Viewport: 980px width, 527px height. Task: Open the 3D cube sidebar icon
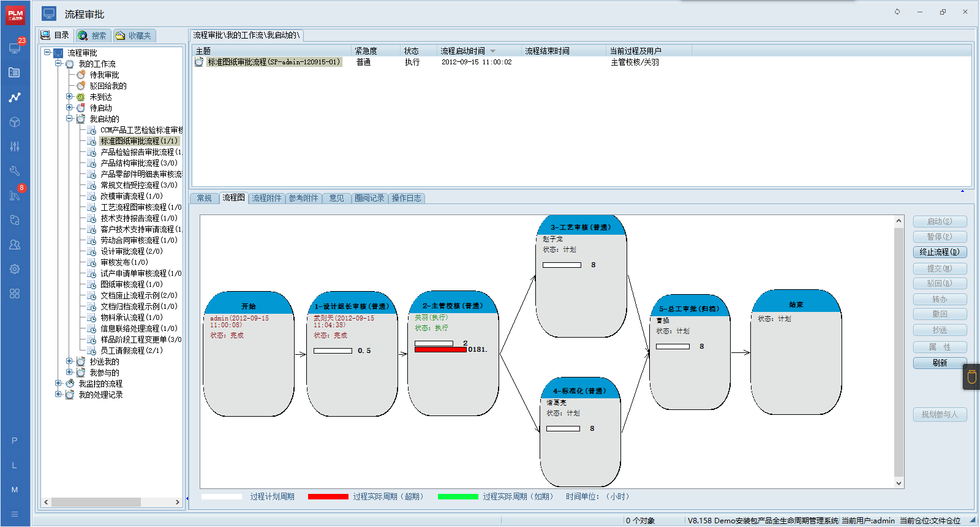tap(15, 122)
